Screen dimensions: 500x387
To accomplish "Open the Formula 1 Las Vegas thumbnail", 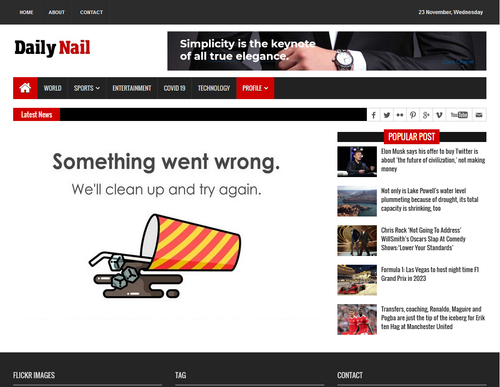I will coord(357,280).
